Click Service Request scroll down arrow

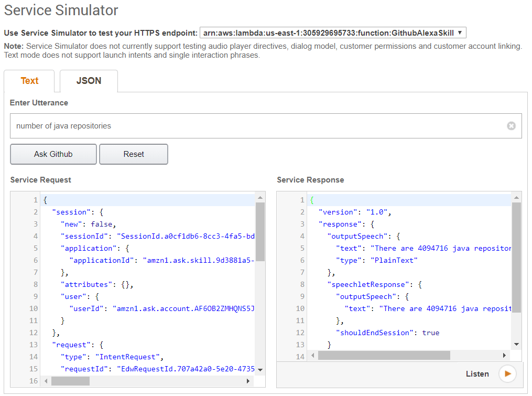260,369
